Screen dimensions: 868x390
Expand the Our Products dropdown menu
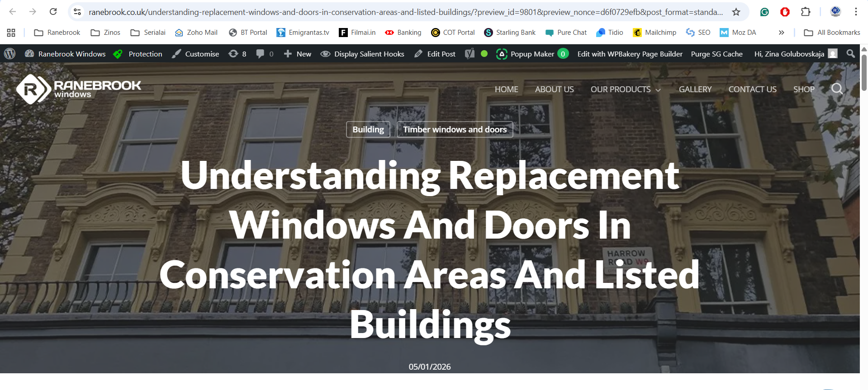(x=625, y=89)
